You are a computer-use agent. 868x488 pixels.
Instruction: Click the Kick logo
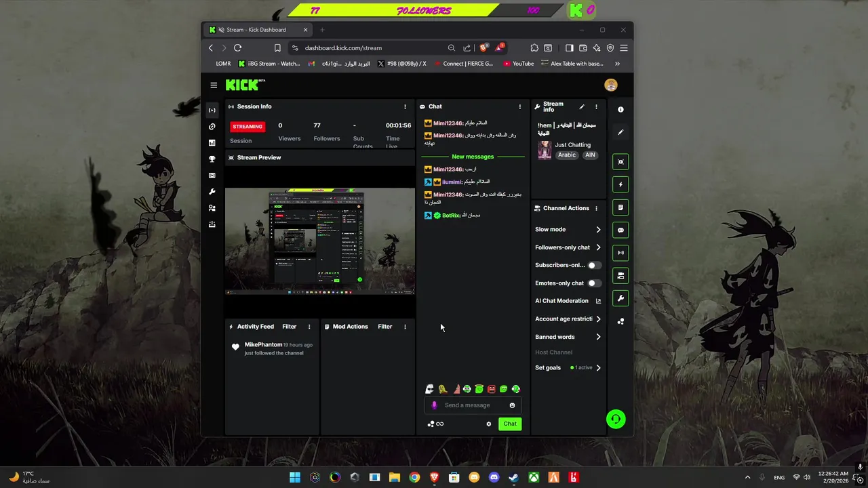coord(245,85)
